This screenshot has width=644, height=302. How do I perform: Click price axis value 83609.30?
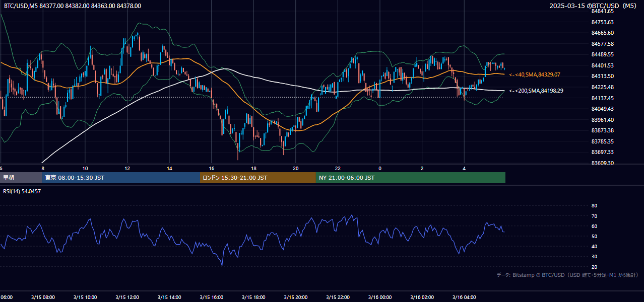pos(602,163)
